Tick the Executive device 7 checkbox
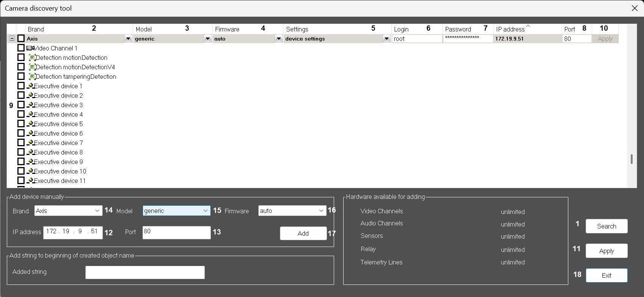This screenshot has height=297, width=644. (21, 143)
